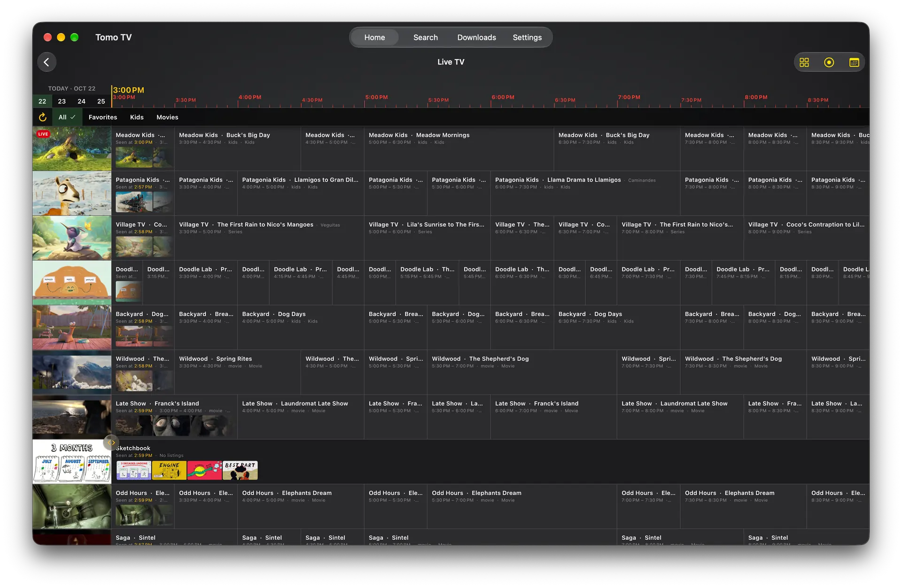
Task: Jump to date 25
Action: tap(101, 101)
